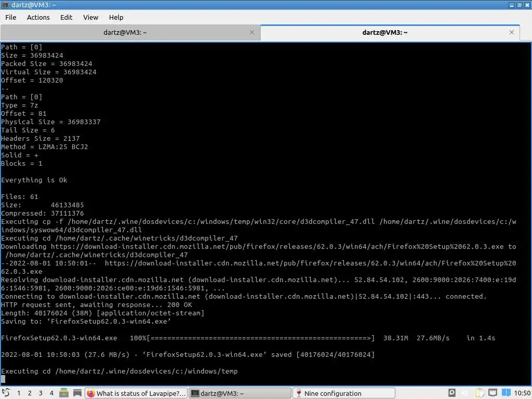Click the terminal icon in title bar
Image resolution: width=532 pixels, height=399 pixels.
[5, 5]
